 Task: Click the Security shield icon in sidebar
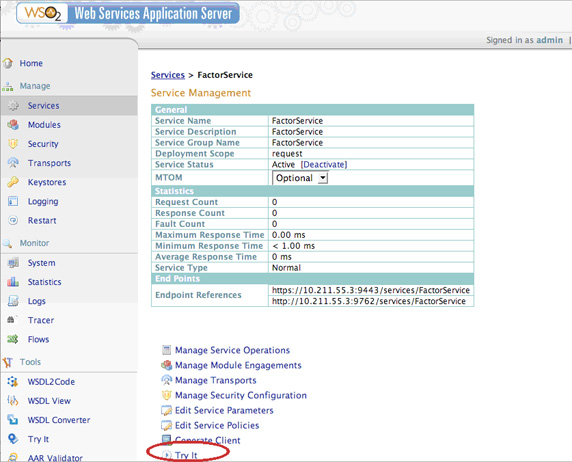[x=13, y=144]
